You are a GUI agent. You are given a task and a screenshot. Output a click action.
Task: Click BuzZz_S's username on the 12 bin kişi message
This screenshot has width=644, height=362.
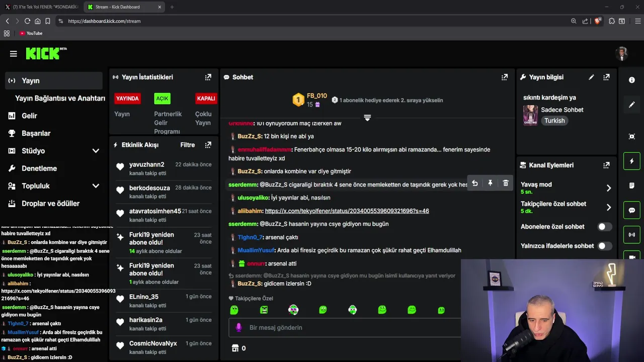click(x=250, y=136)
